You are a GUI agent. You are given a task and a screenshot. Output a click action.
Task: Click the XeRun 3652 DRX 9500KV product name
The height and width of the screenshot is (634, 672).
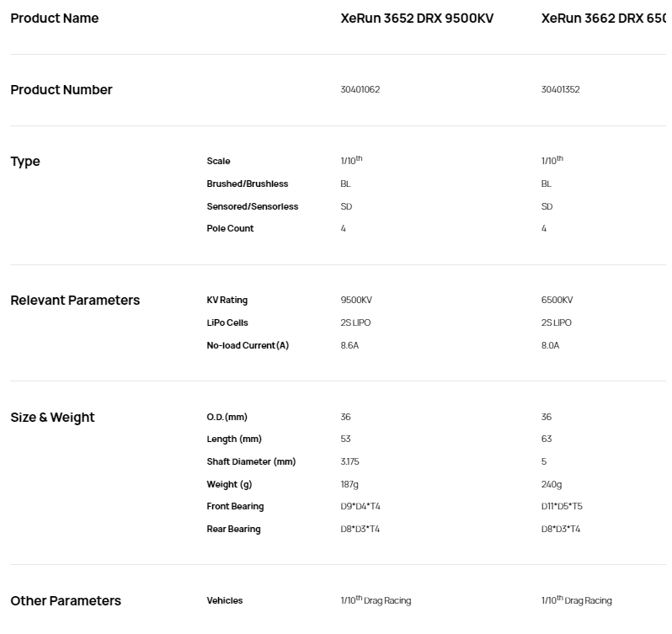click(417, 19)
